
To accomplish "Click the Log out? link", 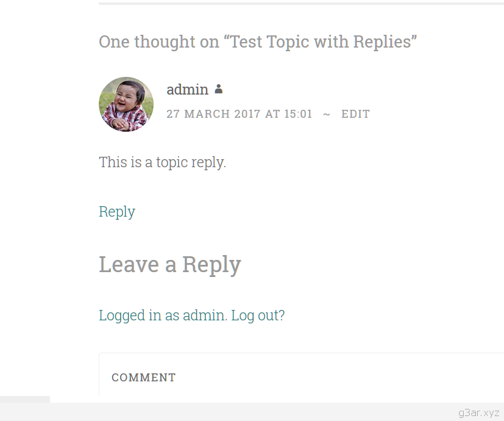I will click(x=258, y=315).
